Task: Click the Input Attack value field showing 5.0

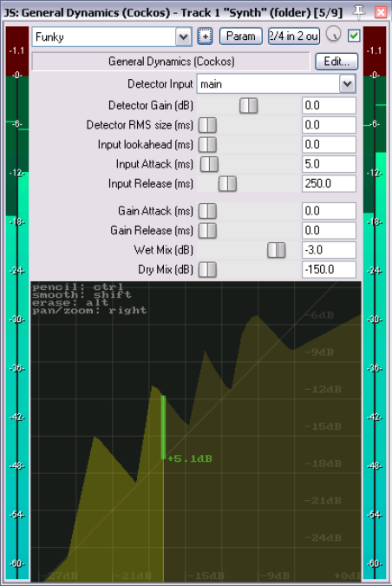Action: [329, 164]
